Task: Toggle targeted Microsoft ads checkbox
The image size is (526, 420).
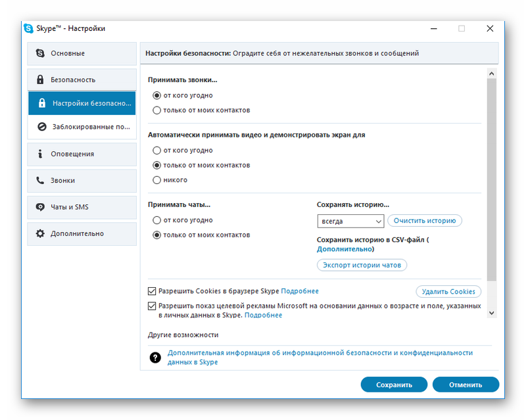Action: click(152, 306)
